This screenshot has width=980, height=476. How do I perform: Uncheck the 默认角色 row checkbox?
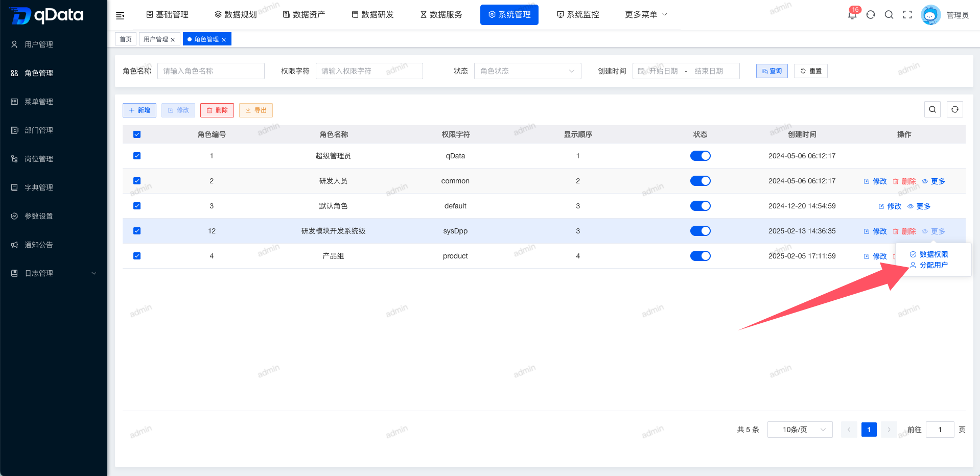pyautogui.click(x=137, y=206)
